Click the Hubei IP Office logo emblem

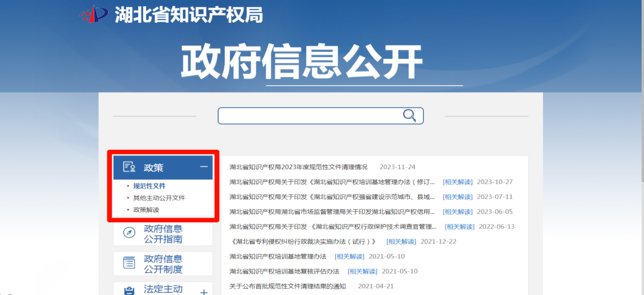click(94, 14)
